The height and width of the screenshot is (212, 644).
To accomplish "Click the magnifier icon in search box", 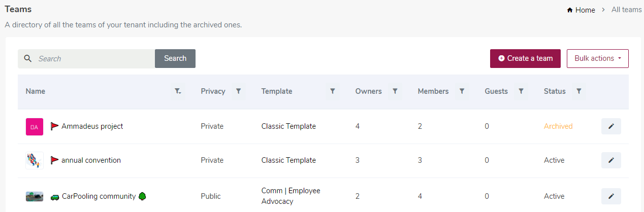I will tap(28, 58).
